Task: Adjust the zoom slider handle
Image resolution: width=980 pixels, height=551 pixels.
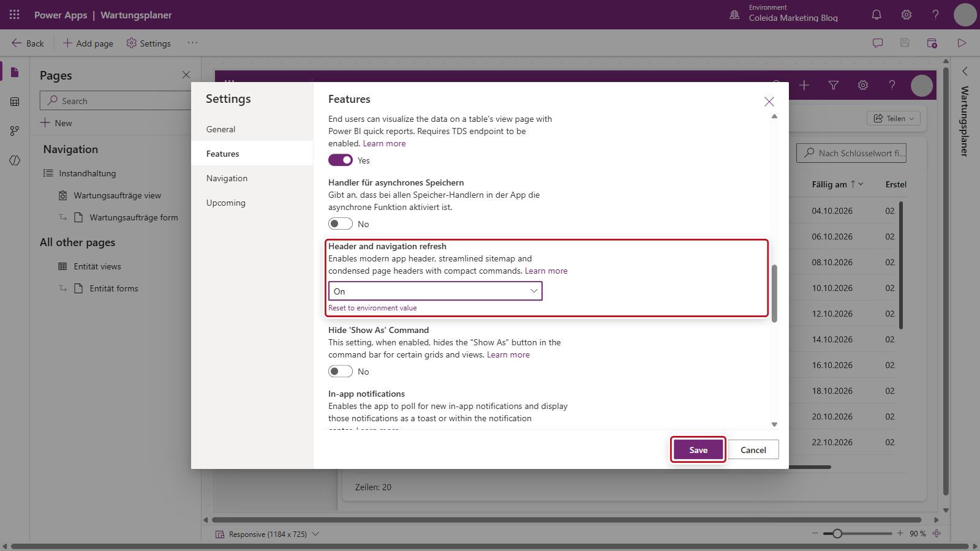Action: [x=837, y=533]
